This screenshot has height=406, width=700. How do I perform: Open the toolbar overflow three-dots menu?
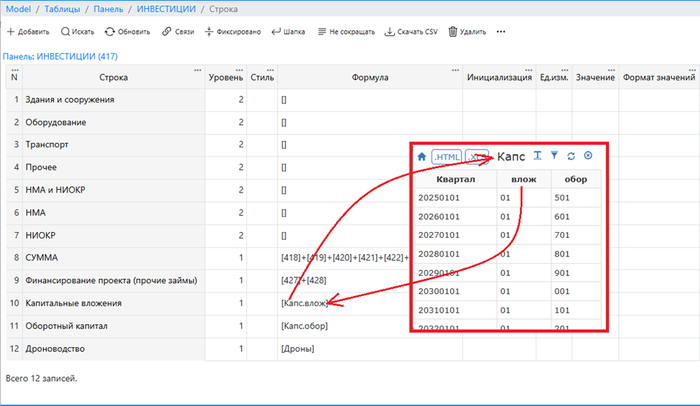501,32
